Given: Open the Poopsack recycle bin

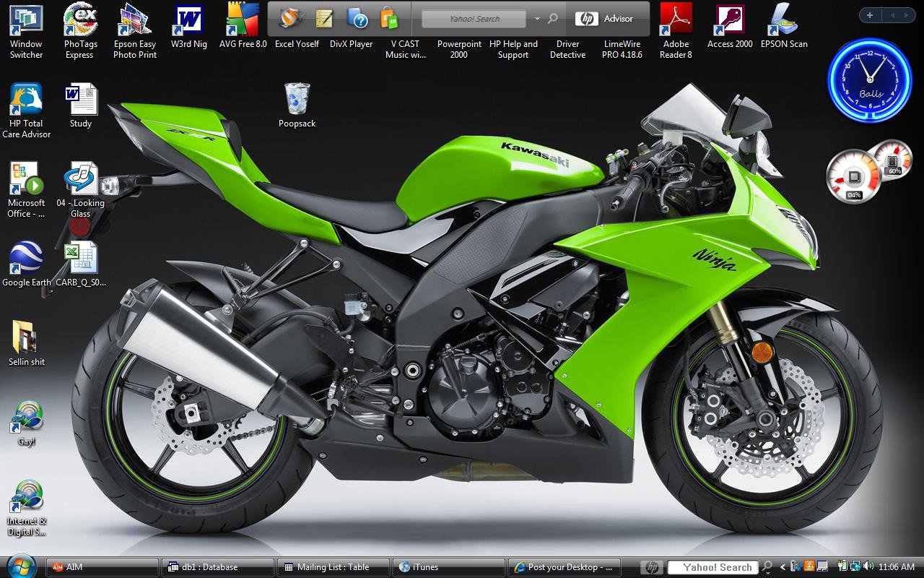Looking at the screenshot, I should point(297,106).
